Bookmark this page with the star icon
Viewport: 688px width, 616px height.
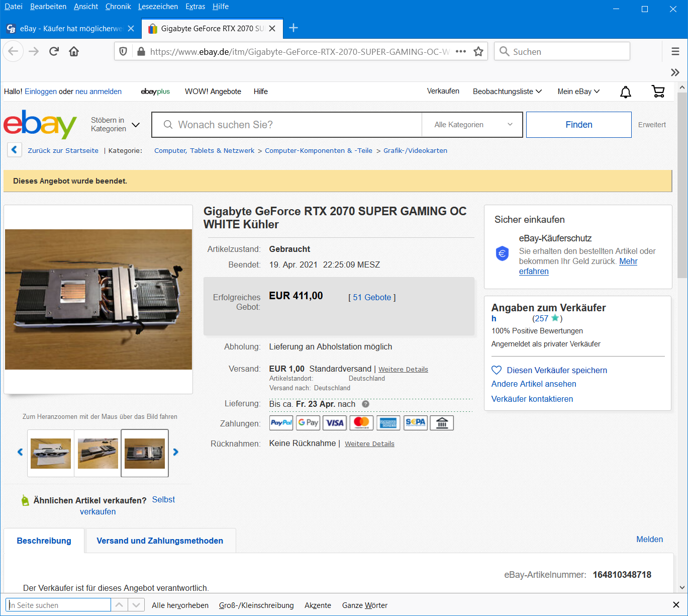pos(478,51)
